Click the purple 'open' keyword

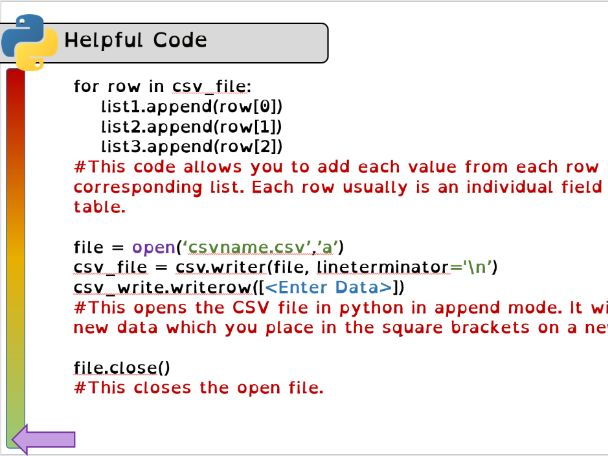(x=154, y=248)
